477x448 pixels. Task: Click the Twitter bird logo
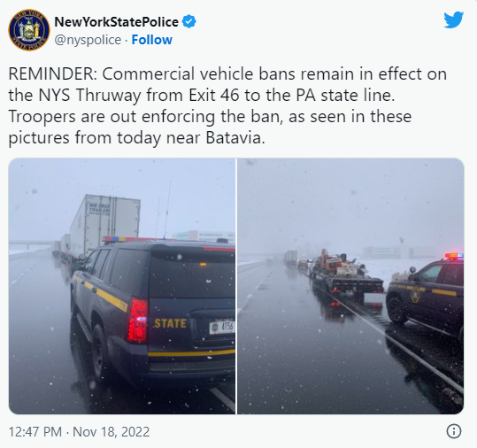[453, 20]
